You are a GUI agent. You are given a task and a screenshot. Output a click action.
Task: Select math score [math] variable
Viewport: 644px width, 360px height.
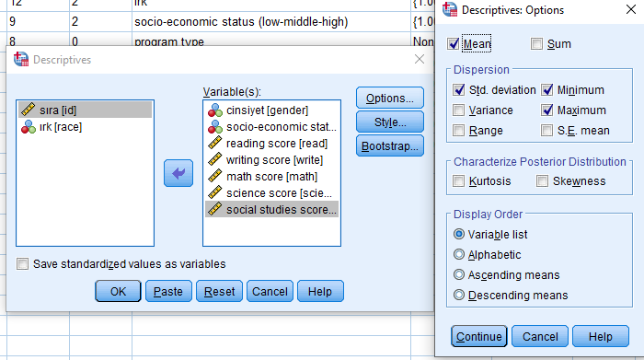271,176
